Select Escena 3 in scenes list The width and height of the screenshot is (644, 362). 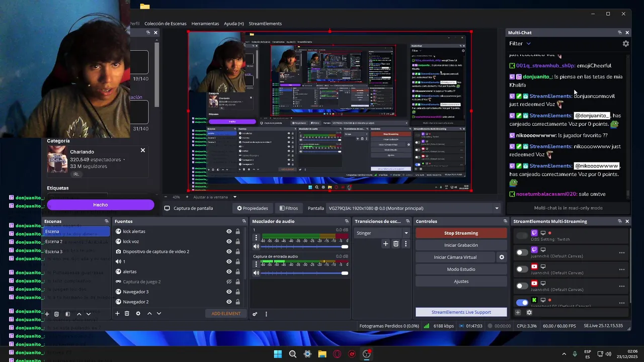(x=76, y=251)
